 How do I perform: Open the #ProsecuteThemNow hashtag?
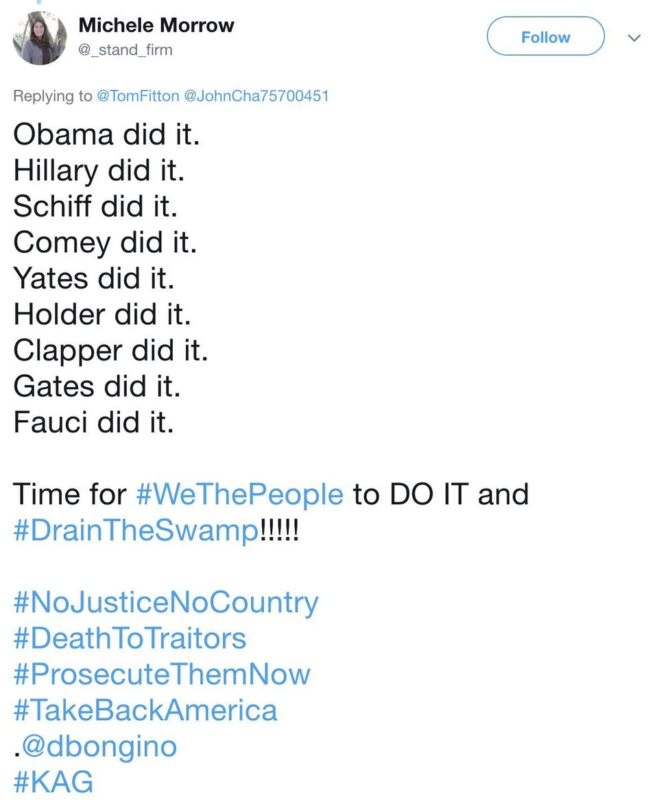click(x=162, y=674)
